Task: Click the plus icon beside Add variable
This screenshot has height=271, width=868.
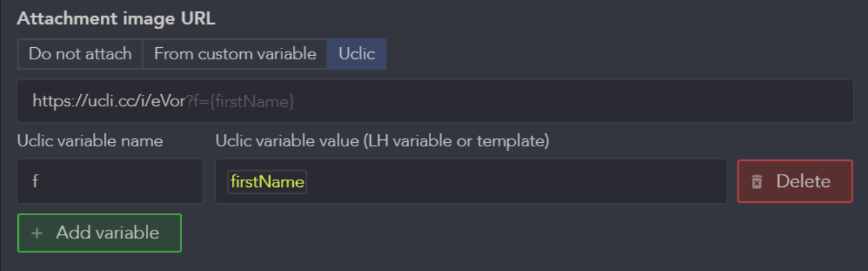Action: click(37, 233)
